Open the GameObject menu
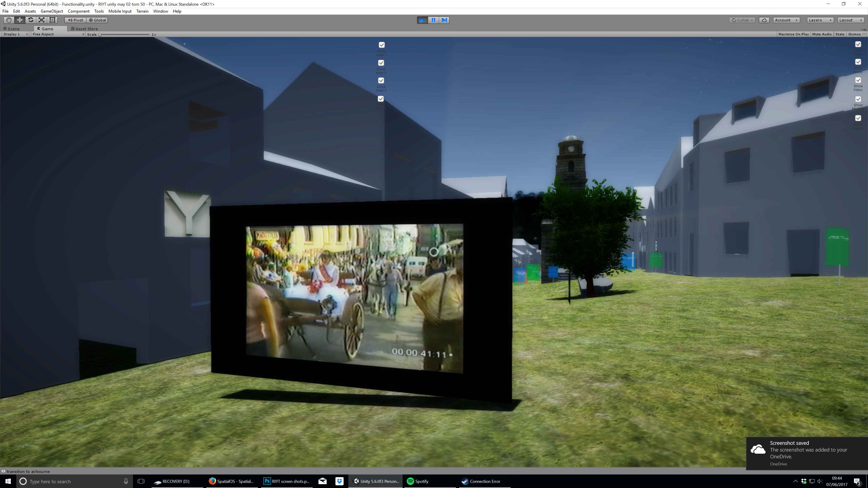Image resolution: width=868 pixels, height=488 pixels. [x=52, y=11]
